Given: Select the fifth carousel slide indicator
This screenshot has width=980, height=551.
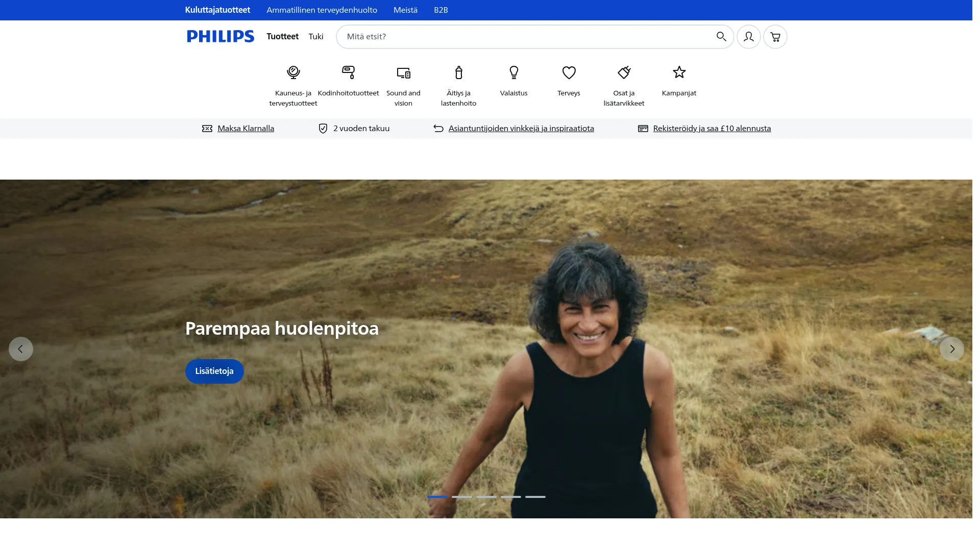Looking at the screenshot, I should click(x=535, y=497).
